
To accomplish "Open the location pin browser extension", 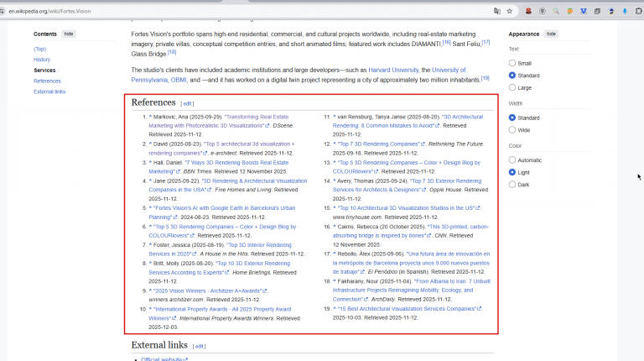I will coord(543,11).
